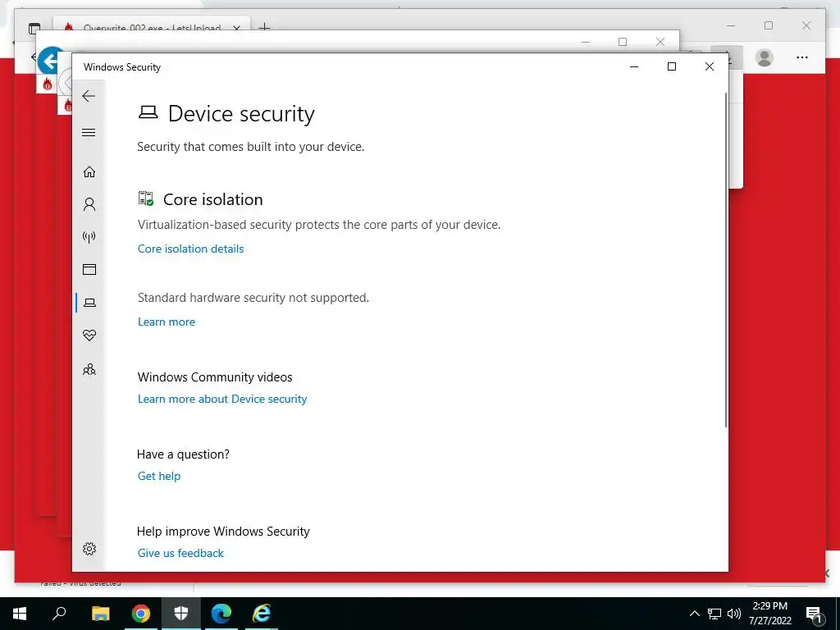Click Give us feedback link

(x=180, y=553)
